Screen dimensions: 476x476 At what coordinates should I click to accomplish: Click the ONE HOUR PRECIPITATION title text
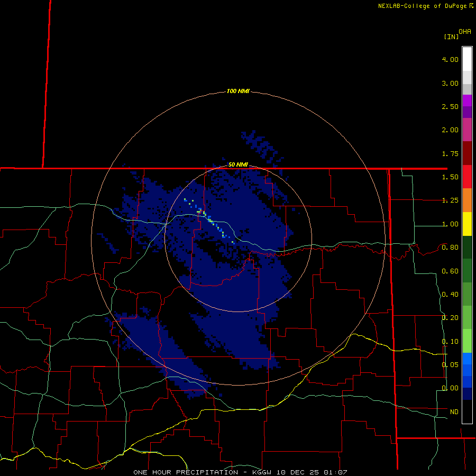186,472
